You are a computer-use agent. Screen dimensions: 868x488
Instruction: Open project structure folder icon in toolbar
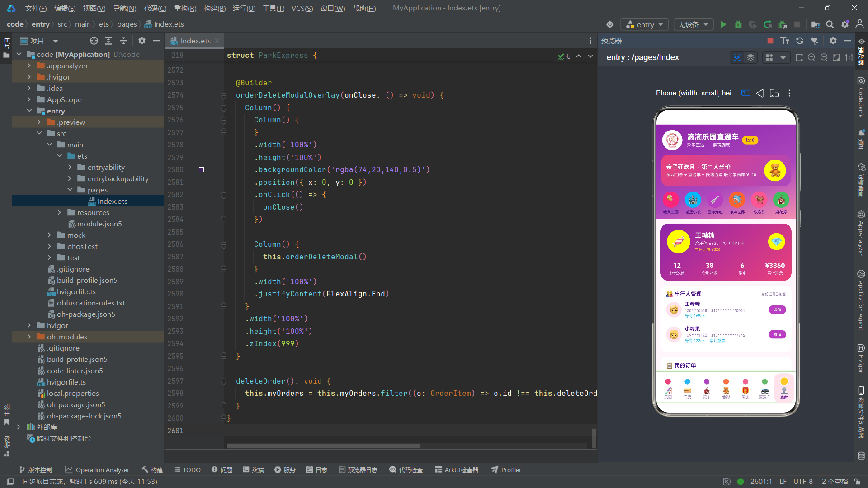pyautogui.click(x=815, y=24)
